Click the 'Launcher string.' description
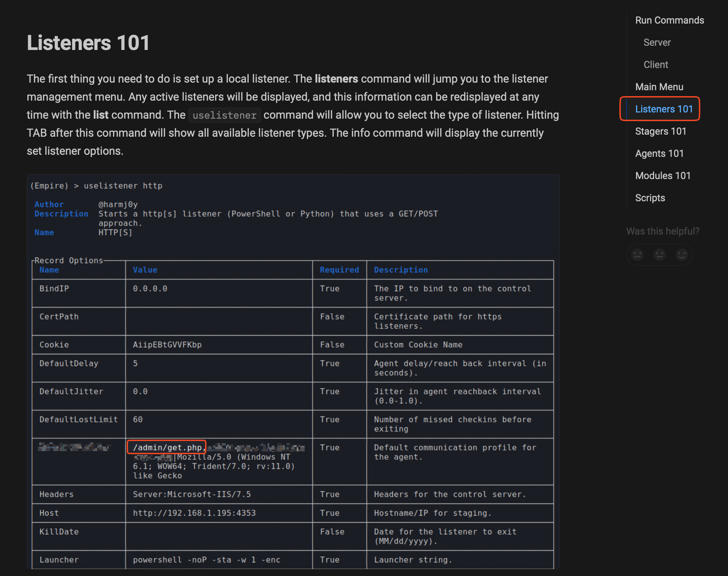Screen dimensions: 728x576 point(413,560)
